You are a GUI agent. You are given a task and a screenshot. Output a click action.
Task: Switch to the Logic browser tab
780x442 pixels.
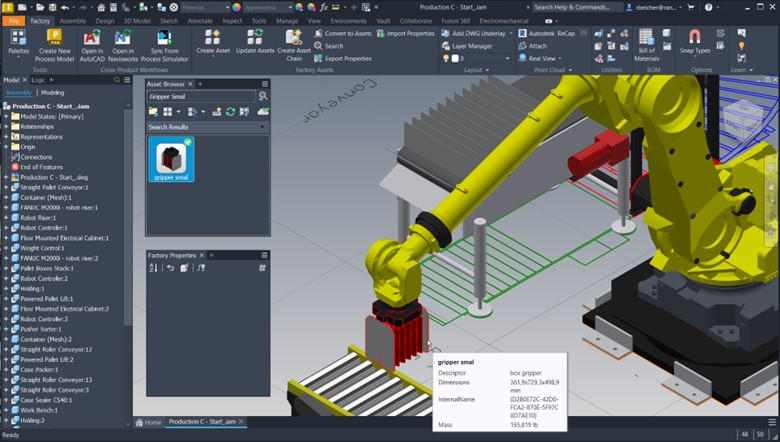pos(38,80)
